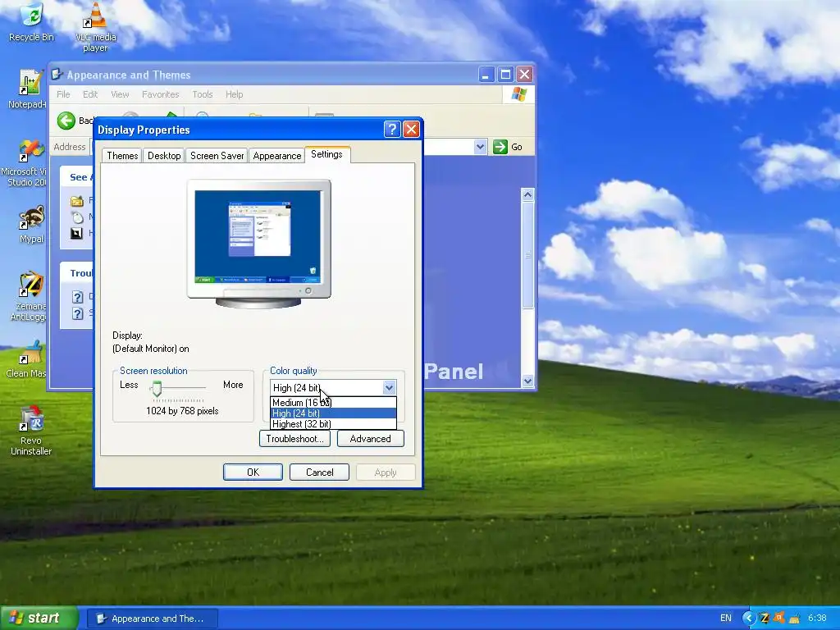The width and height of the screenshot is (840, 630).
Task: Open the Help menu
Action: pyautogui.click(x=234, y=94)
